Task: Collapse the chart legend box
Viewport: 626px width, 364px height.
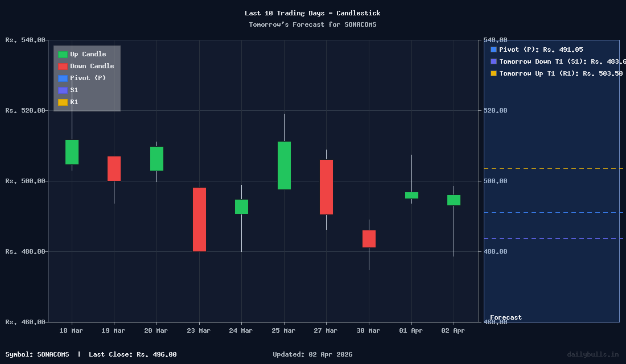Action: 87,78
